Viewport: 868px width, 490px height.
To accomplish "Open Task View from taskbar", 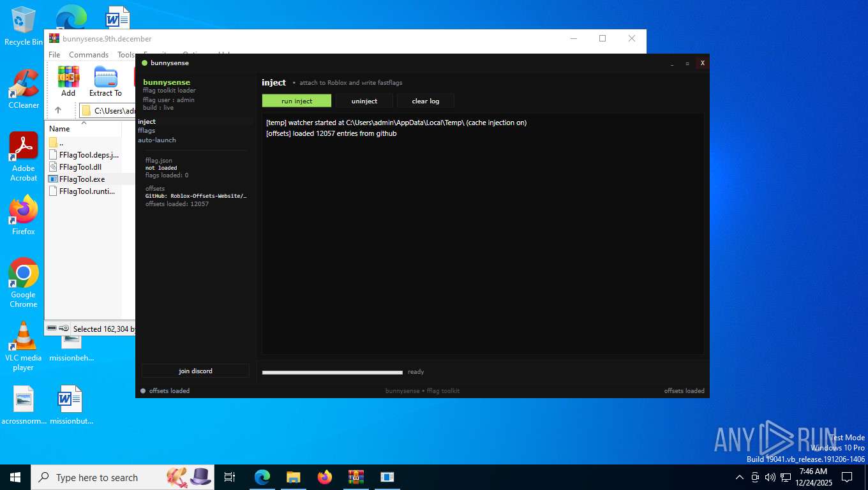I will 230,477.
